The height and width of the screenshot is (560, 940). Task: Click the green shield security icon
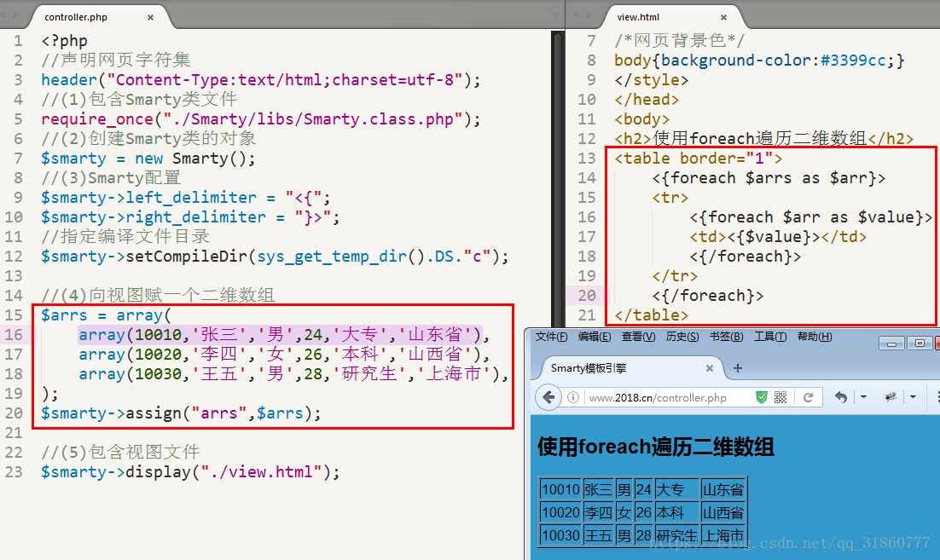[762, 397]
